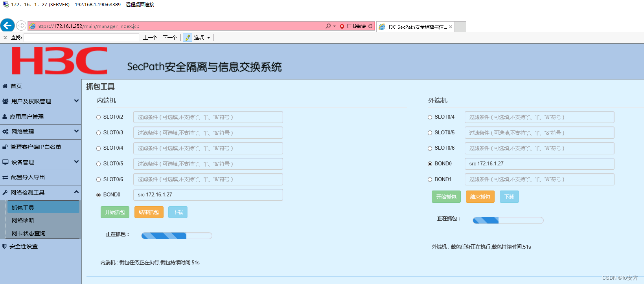
Task: Click outer BOND1 filter condition field
Action: (539, 180)
